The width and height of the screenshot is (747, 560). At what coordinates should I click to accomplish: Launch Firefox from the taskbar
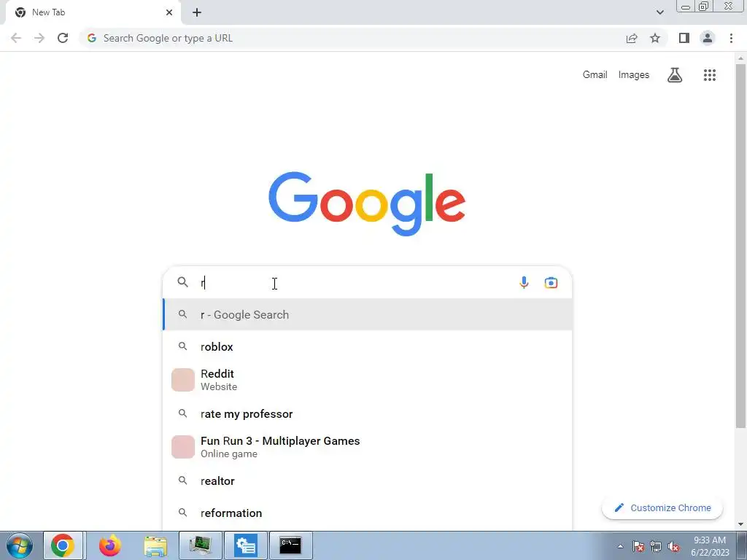pyautogui.click(x=109, y=545)
